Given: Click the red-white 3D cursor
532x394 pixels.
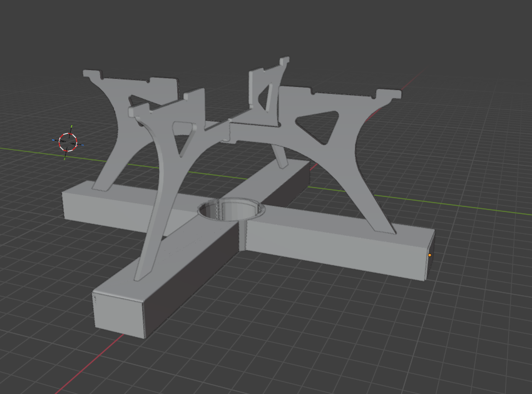Looking at the screenshot, I should click(x=68, y=142).
